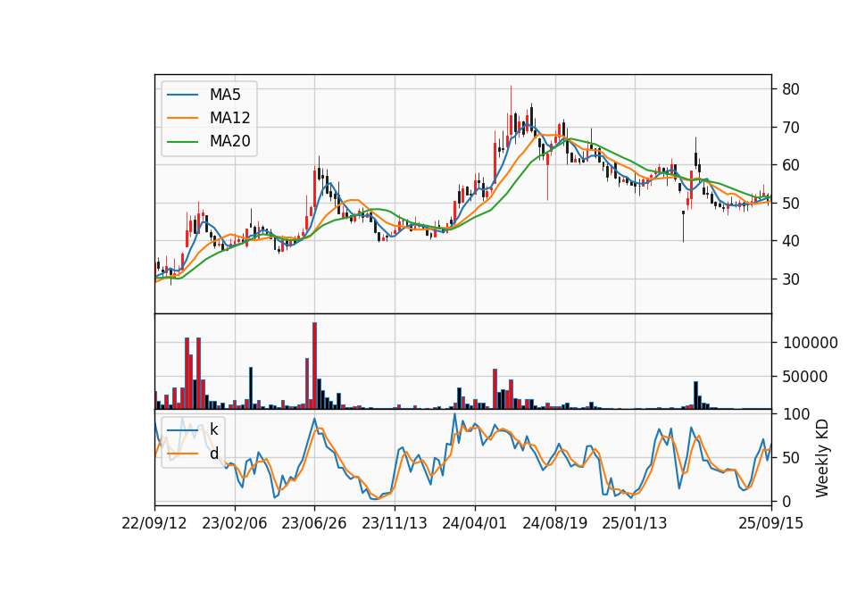The width and height of the screenshot is (857, 616).
Task: Click the 30 price axis tick label
Action: click(x=790, y=279)
